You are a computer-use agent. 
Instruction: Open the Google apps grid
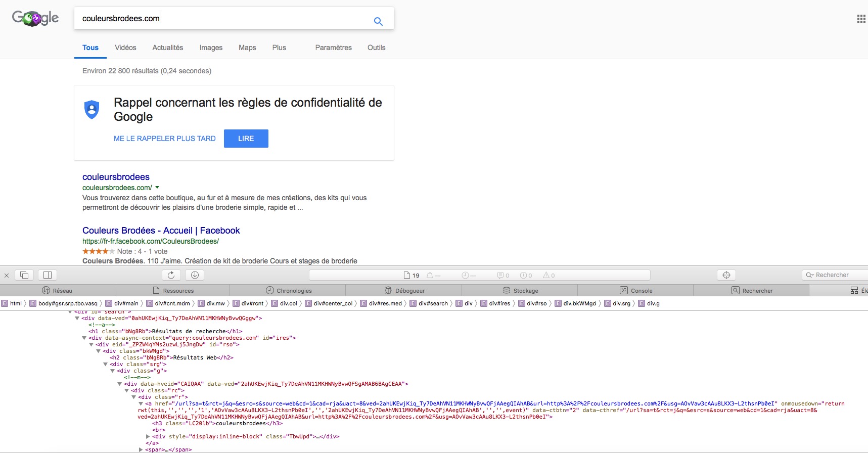pyautogui.click(x=861, y=19)
